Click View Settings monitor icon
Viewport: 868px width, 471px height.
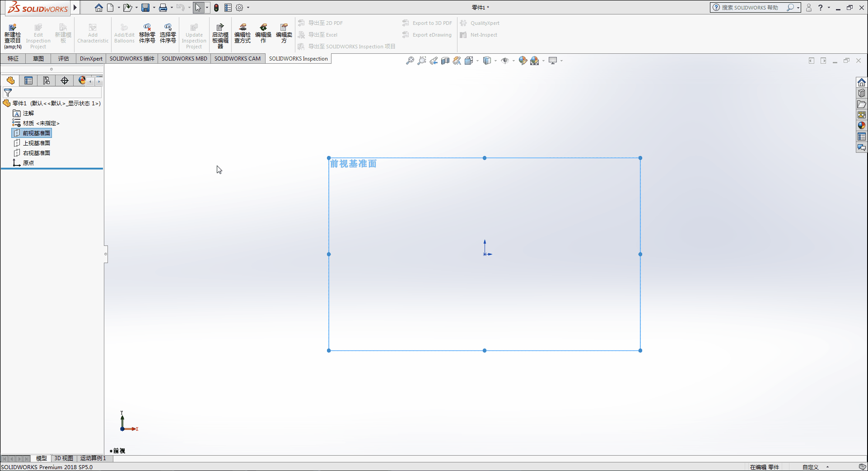(x=553, y=61)
